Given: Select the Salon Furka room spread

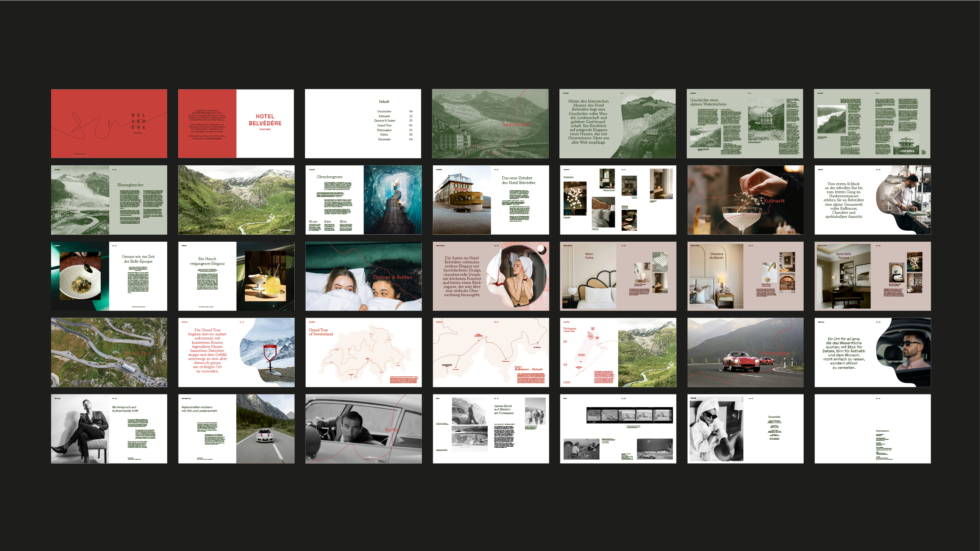Looking at the screenshot, I should pos(618,276).
